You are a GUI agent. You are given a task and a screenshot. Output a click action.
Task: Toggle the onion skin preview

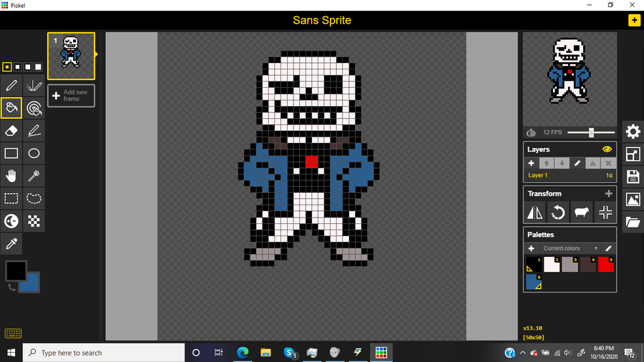[x=531, y=132]
